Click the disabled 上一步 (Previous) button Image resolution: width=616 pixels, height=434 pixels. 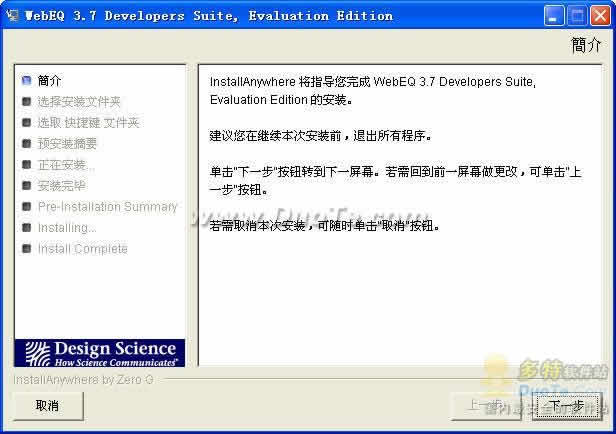pyautogui.click(x=486, y=406)
